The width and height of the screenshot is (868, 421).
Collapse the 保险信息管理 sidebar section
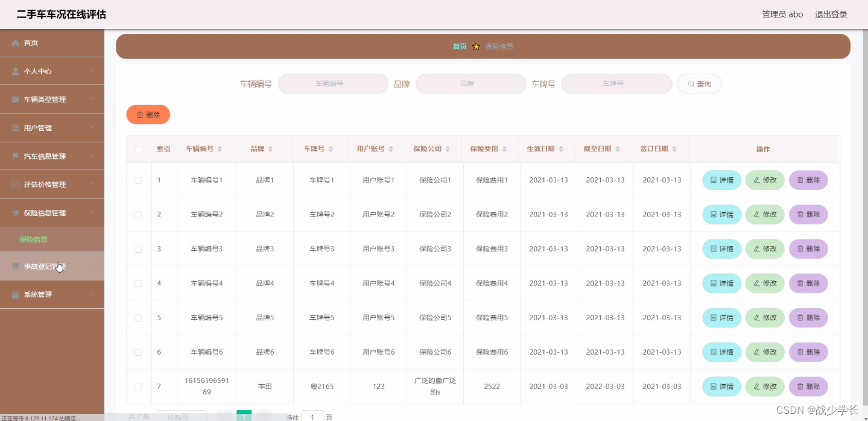[x=52, y=213]
